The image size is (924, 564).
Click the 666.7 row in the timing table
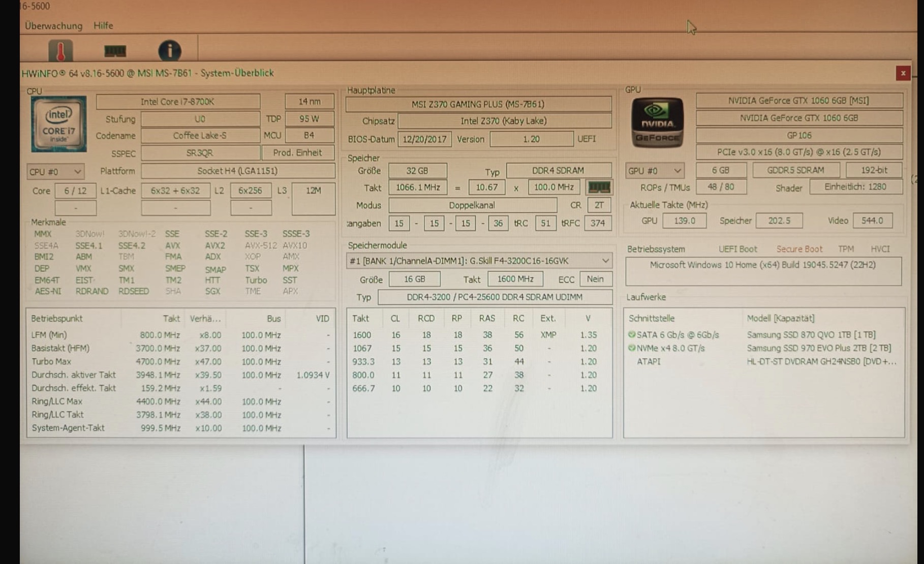tap(479, 388)
